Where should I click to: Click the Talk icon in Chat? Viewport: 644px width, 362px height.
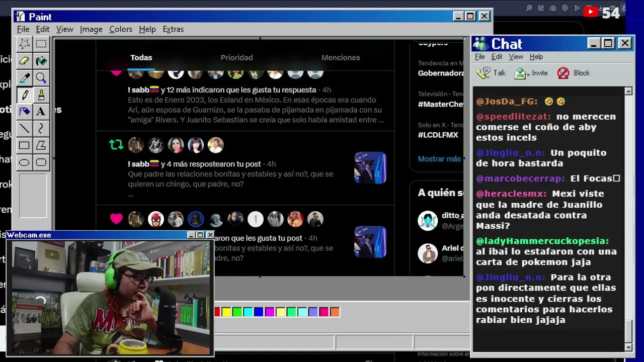pos(484,73)
